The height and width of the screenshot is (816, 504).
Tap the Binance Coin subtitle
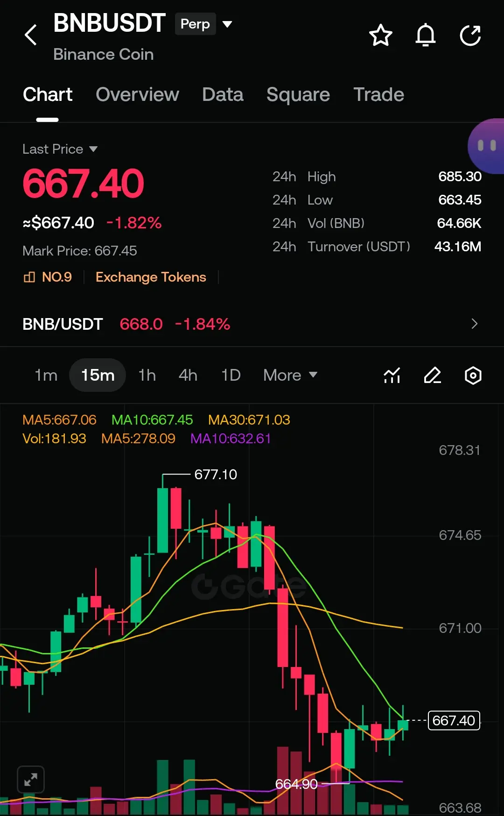(x=103, y=55)
